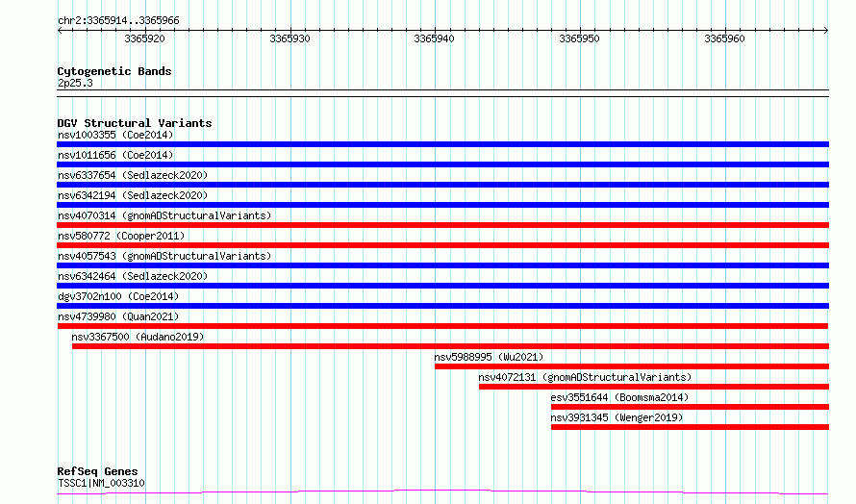This screenshot has height=504, width=856.
Task: Click nsv3367500 (Audano2019) variant label
Action: coord(138,337)
